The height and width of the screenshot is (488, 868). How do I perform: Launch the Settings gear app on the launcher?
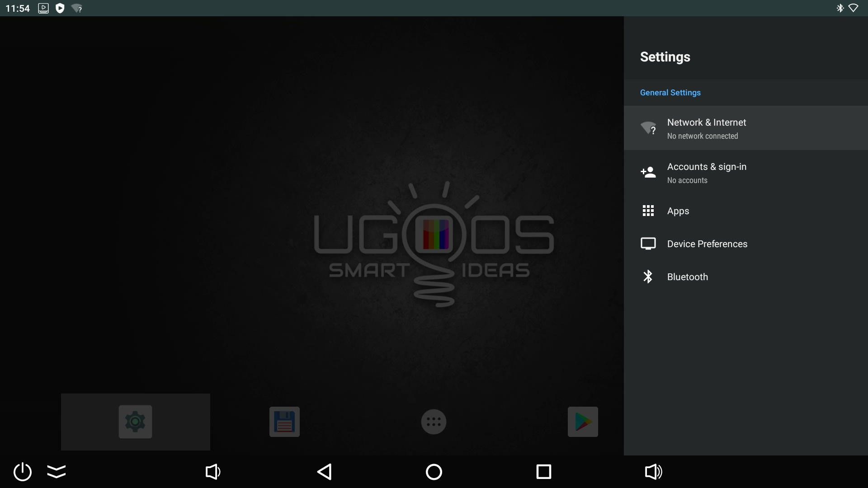click(135, 422)
